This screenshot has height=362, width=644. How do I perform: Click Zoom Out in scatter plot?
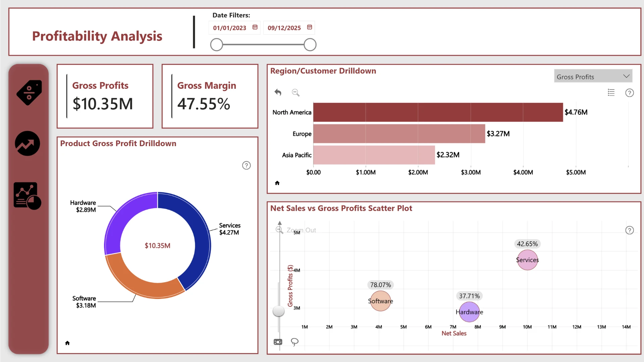296,230
